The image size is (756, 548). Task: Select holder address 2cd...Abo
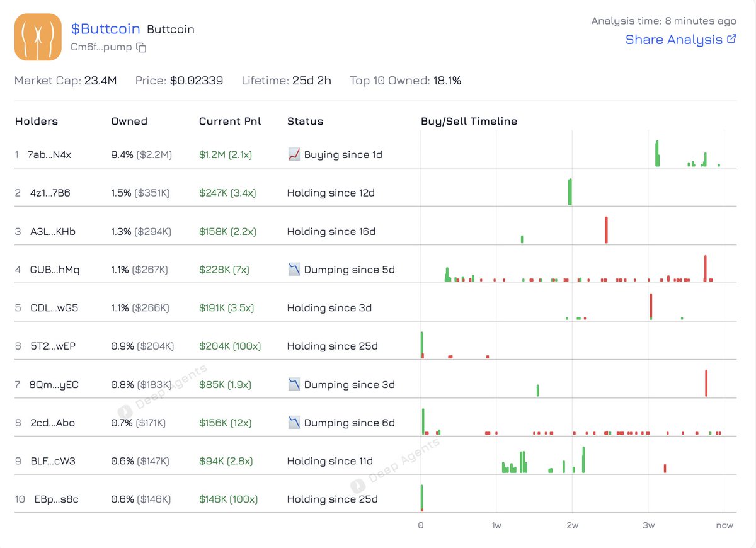click(52, 423)
